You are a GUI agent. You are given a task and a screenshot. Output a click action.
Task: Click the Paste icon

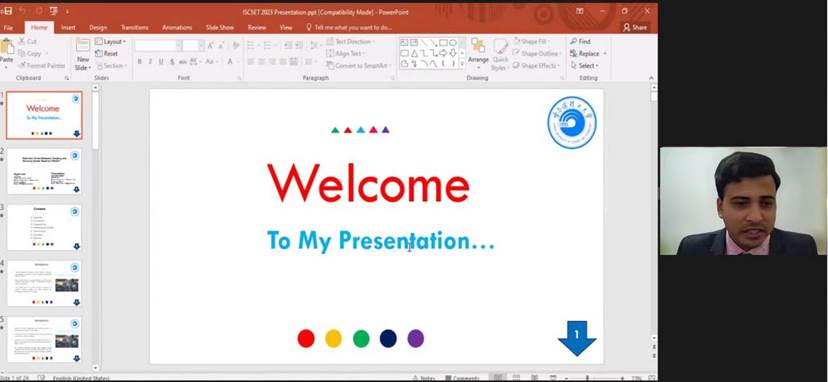6,53
